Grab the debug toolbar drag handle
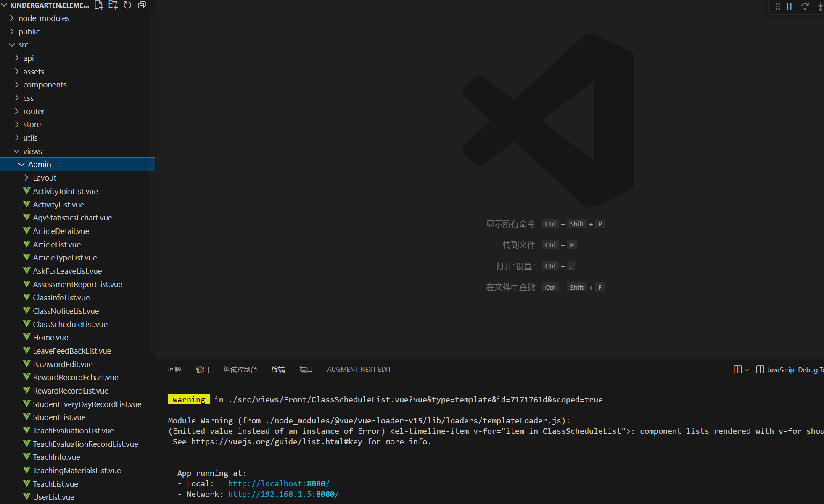This screenshot has height=504, width=824. pos(778,6)
